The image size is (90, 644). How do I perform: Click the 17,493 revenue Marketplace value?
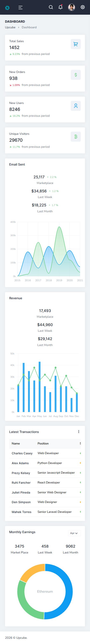(x=45, y=311)
